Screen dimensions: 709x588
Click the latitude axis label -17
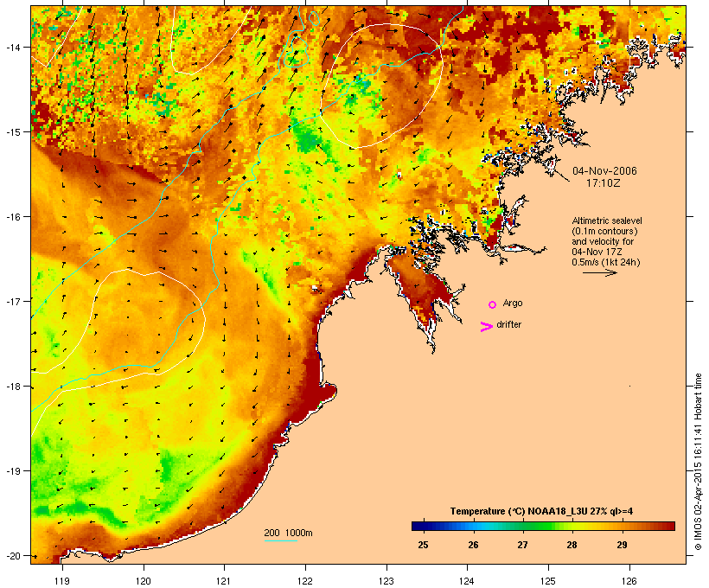[13, 301]
